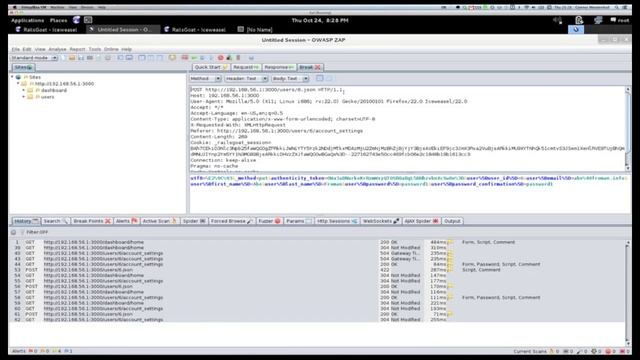Collapse the Sites root tree node
640x360 pixels.
tap(12, 77)
